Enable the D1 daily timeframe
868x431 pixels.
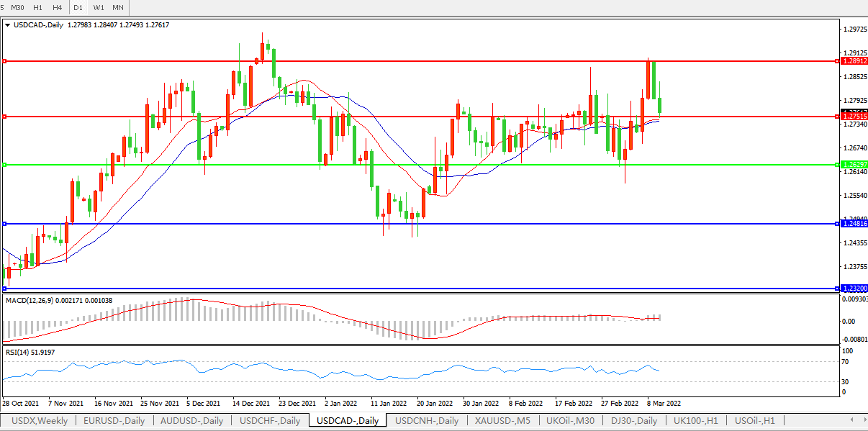[78, 7]
